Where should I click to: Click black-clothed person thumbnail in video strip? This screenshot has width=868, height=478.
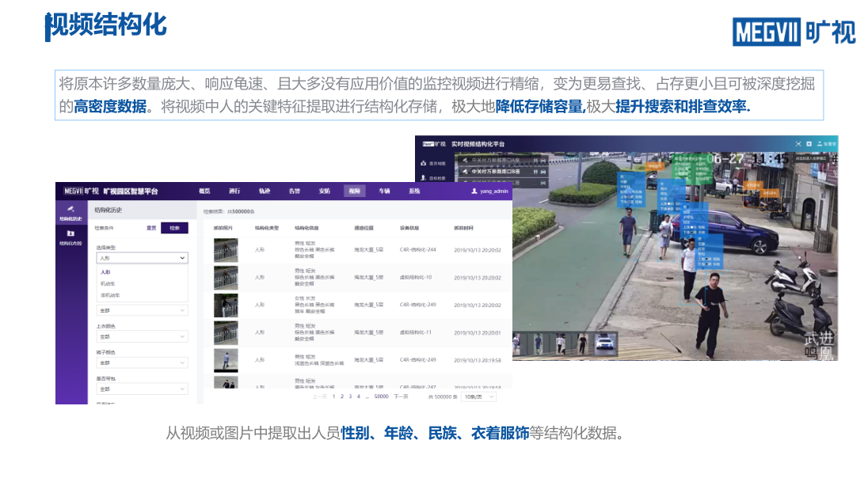[582, 343]
